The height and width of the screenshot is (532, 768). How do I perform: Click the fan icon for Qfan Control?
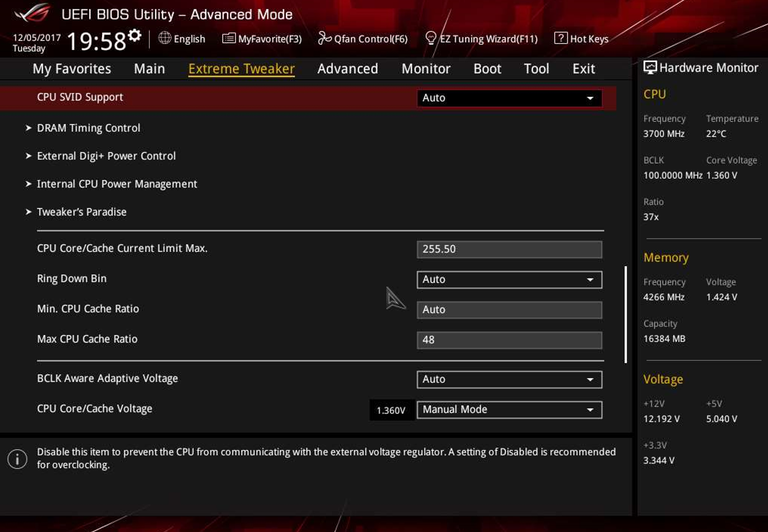click(325, 38)
